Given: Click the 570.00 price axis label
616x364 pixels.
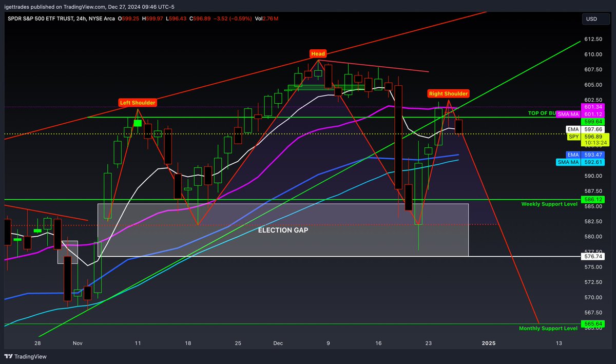Looking at the screenshot, I should 592,297.
